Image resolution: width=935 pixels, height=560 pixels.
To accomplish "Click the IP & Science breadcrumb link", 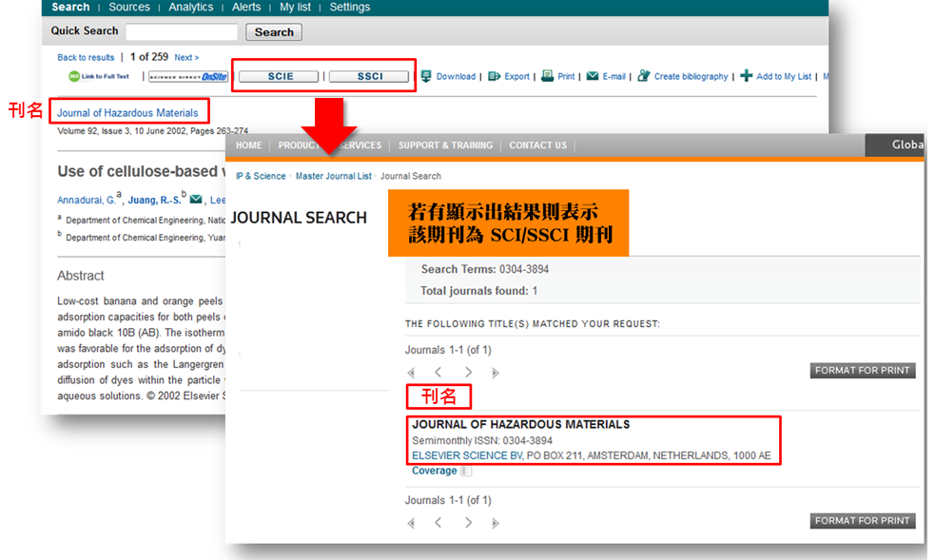I will (x=261, y=176).
